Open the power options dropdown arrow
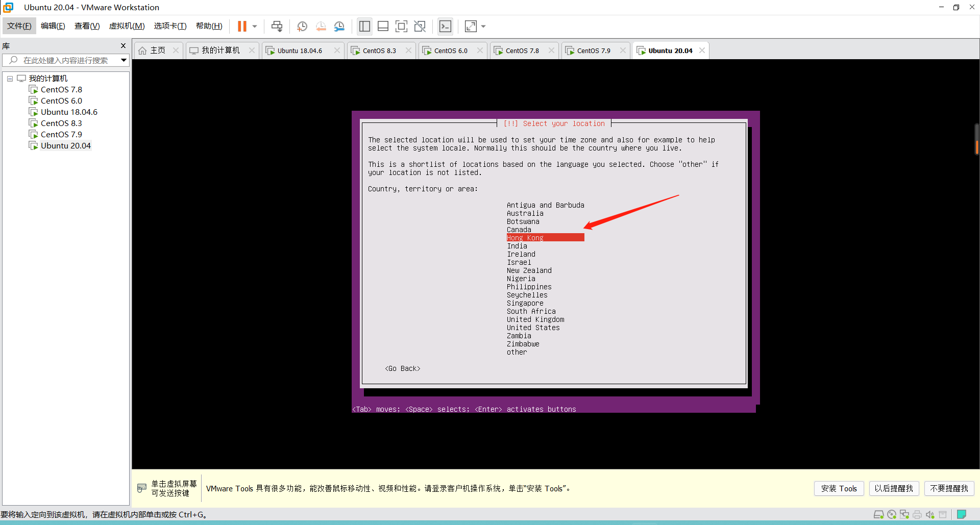 (x=255, y=26)
